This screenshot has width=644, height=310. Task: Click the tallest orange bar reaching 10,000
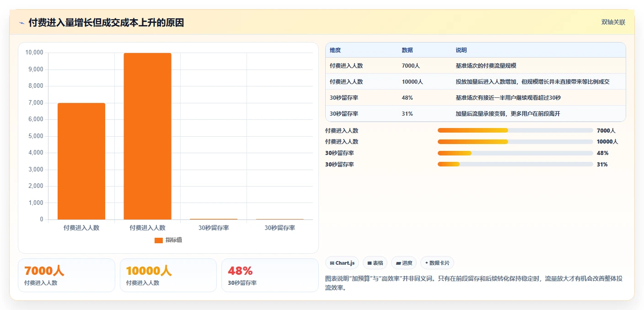147,136
